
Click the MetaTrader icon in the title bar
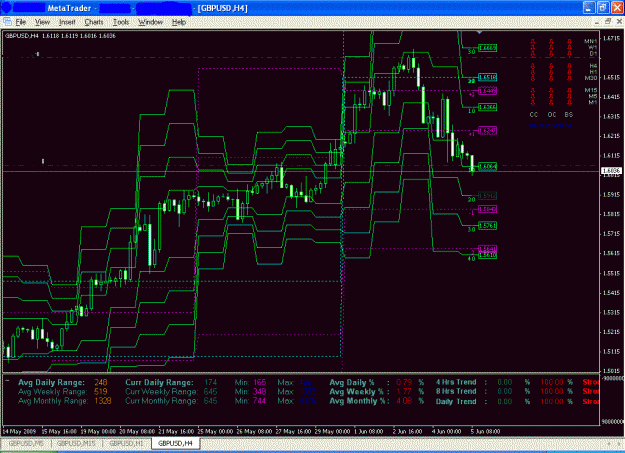point(6,8)
